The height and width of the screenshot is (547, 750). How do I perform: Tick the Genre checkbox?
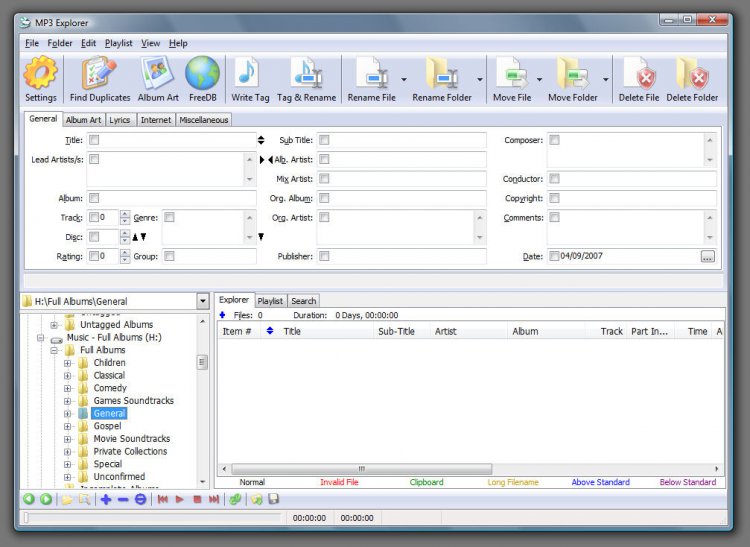tap(169, 218)
